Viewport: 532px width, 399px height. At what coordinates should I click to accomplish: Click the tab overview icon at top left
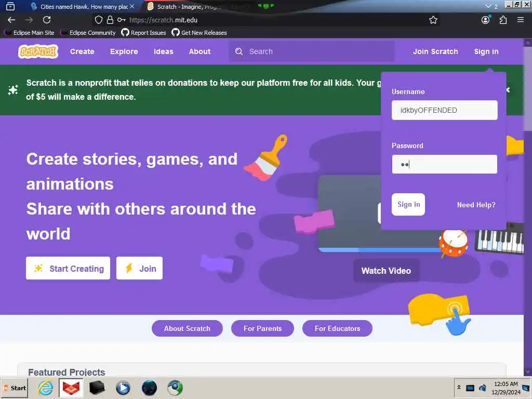tap(10, 6)
